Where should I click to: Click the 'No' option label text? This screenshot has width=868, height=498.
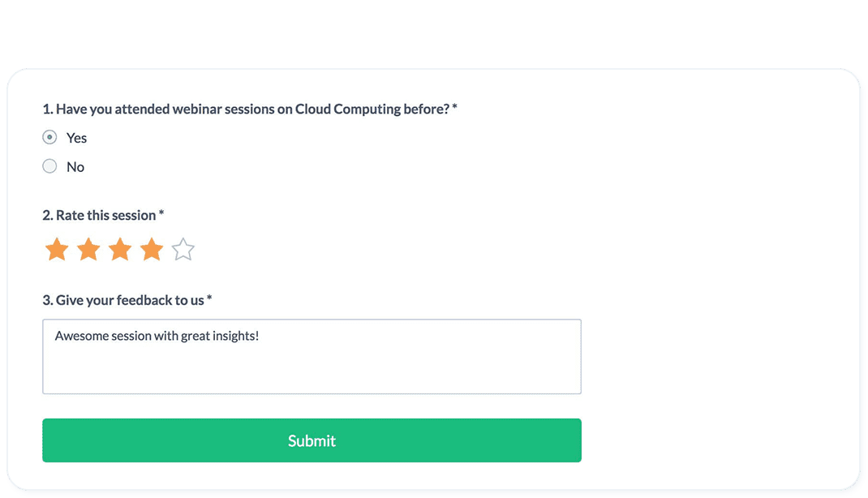(75, 167)
